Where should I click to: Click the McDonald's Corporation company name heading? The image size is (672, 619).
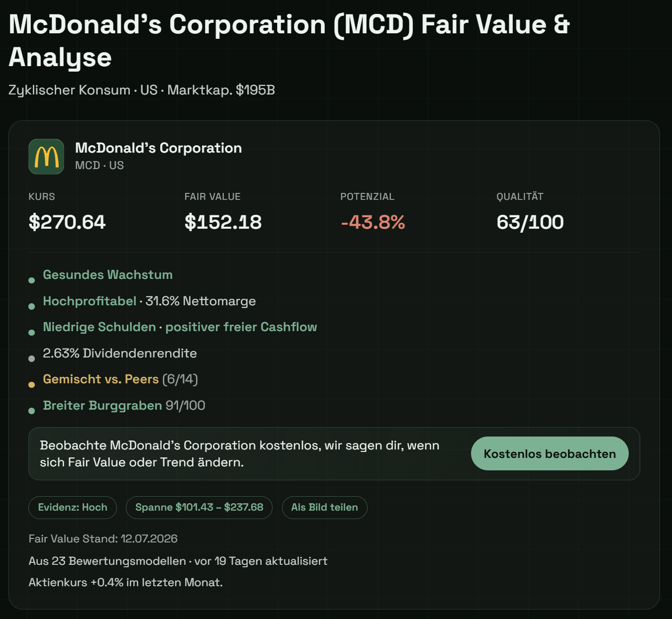(158, 148)
